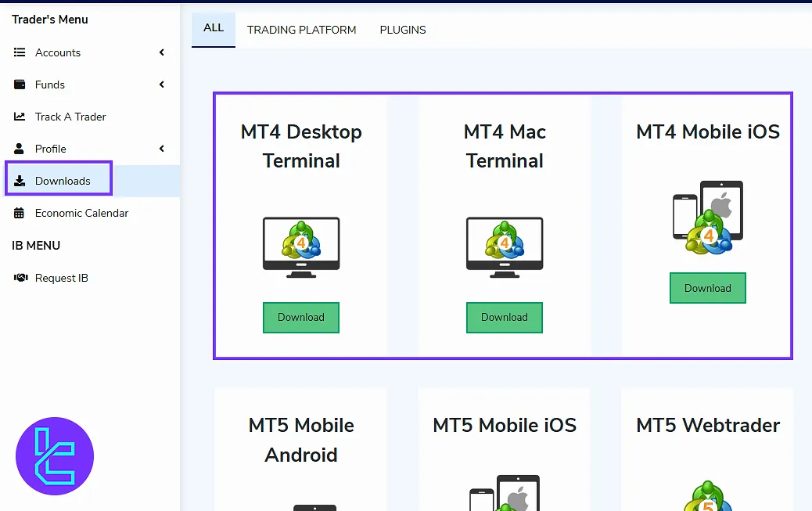Screen dimensions: 812x511
Task: Download MT4 Mac Terminal
Action: pos(505,317)
